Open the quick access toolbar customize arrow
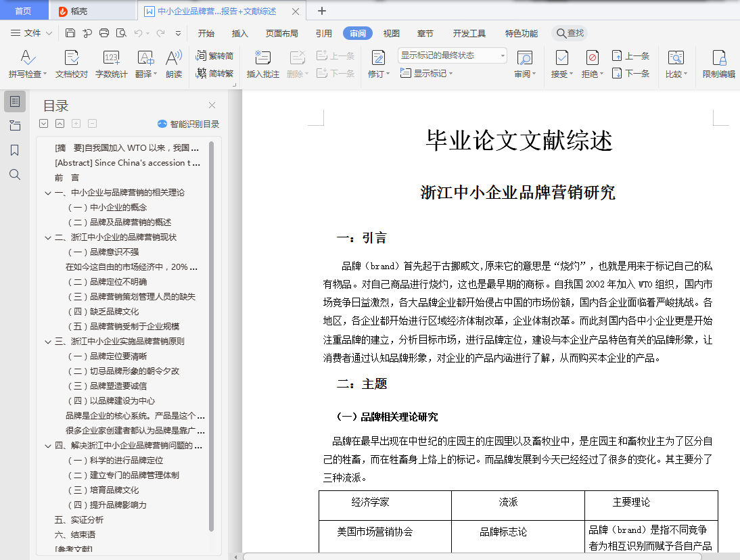The image size is (740, 560). (178, 33)
